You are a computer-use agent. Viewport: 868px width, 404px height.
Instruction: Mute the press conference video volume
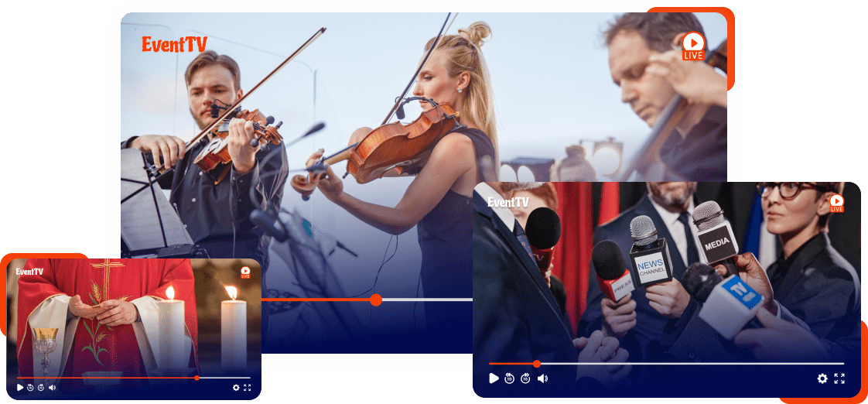tap(542, 378)
